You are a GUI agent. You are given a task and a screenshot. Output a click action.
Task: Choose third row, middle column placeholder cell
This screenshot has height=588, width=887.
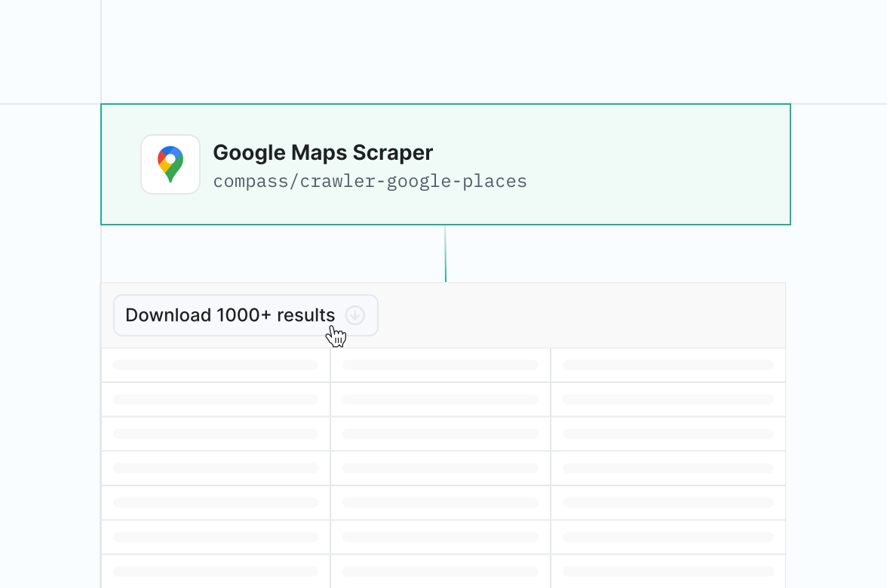(440, 434)
